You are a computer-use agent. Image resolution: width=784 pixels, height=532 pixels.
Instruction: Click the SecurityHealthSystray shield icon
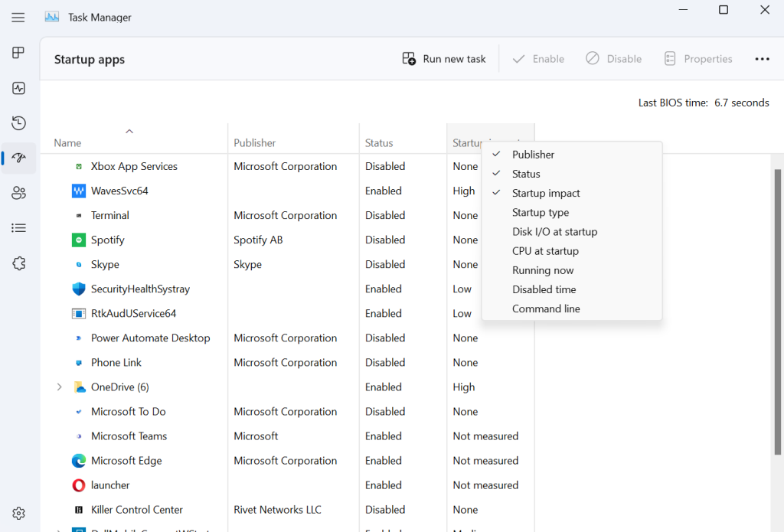pyautogui.click(x=79, y=289)
